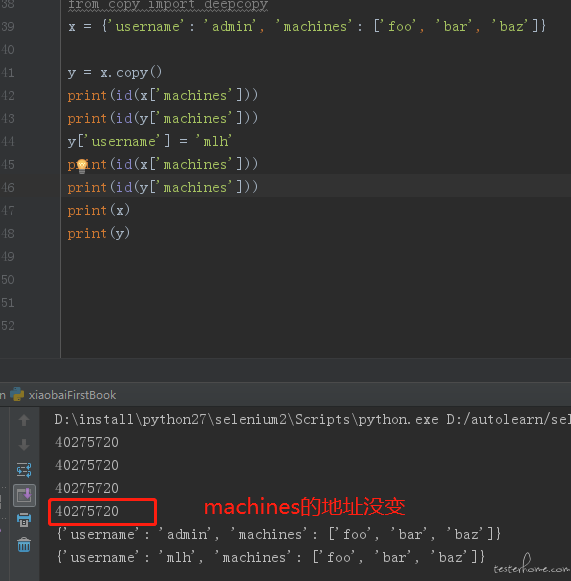
Task: Click the highlighted line 46 code
Action: [x=163, y=187]
